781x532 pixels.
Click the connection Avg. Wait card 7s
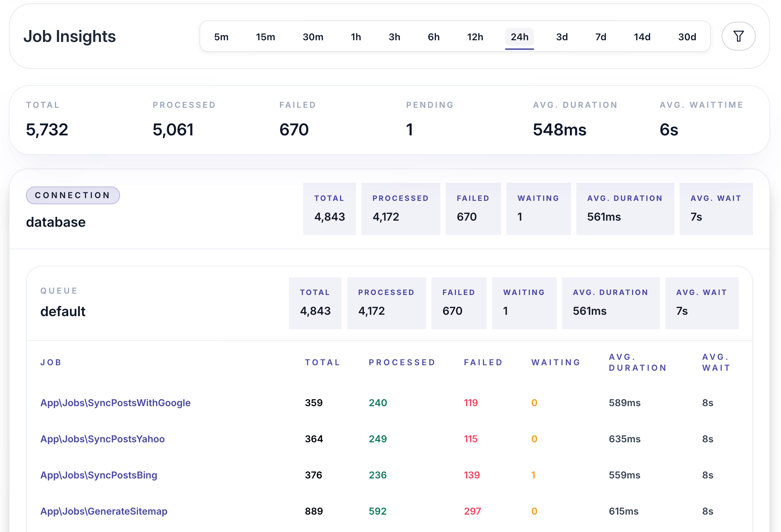(x=716, y=209)
